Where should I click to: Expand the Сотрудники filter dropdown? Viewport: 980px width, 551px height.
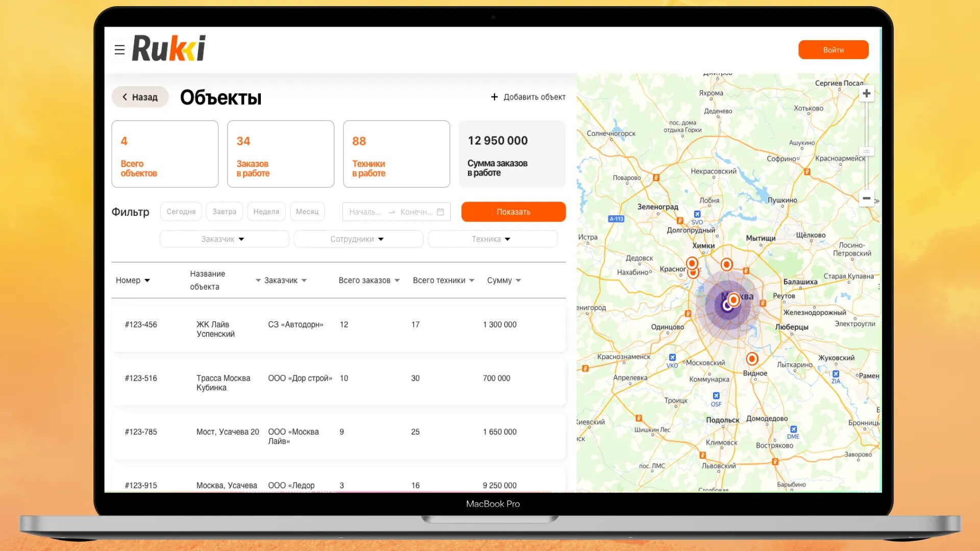pos(358,239)
